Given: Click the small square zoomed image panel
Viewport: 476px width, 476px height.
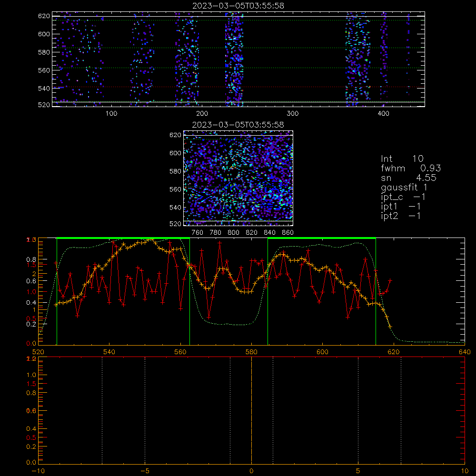Looking at the screenshot, I should click(238, 178).
